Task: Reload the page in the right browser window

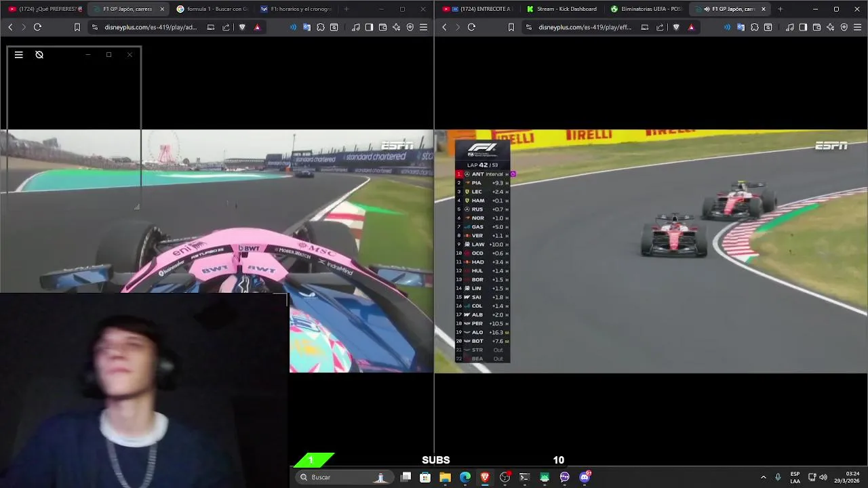Action: coord(471,27)
